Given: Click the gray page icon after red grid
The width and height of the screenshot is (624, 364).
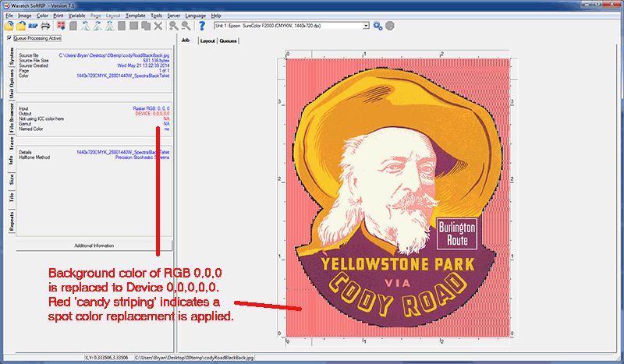Looking at the screenshot, I should point(73,26).
